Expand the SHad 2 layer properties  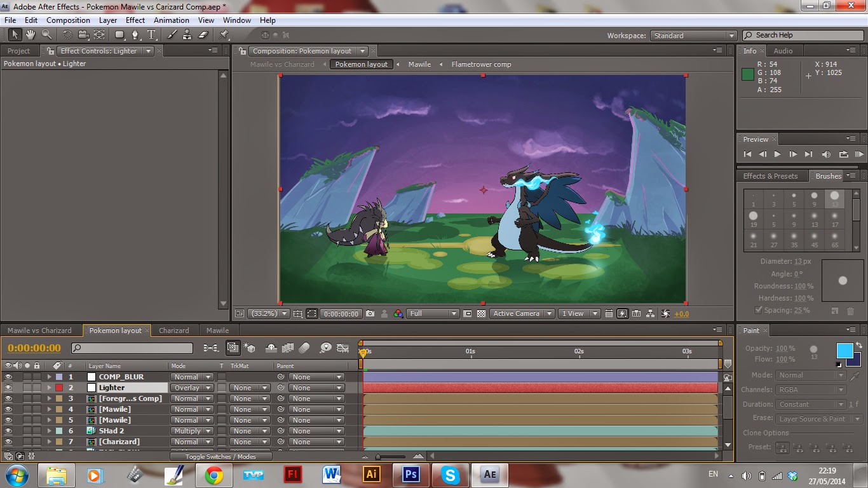click(x=49, y=431)
